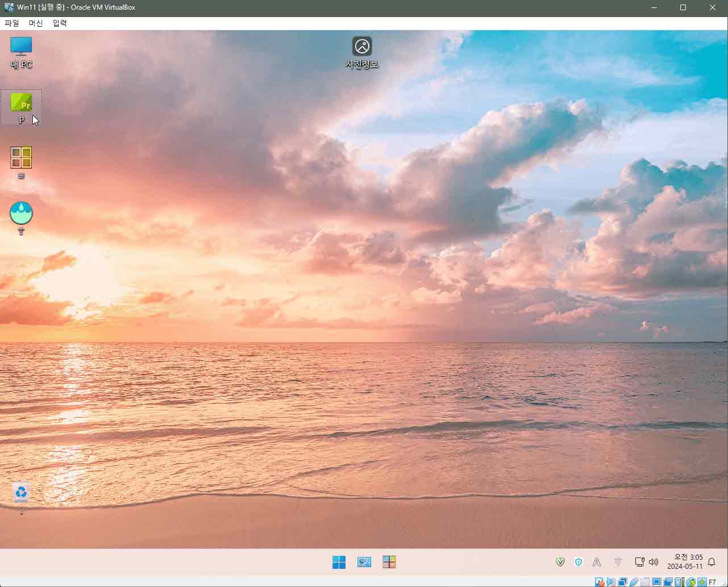Click VirtualBox USB devices status indicator

[634, 582]
